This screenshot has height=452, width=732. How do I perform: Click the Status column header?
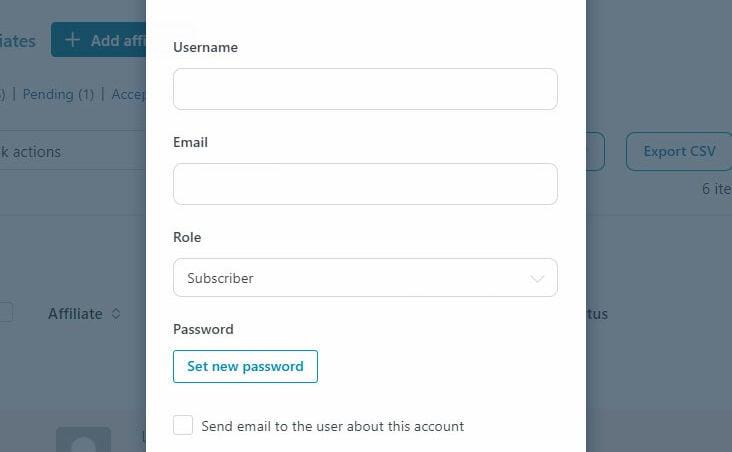click(597, 314)
